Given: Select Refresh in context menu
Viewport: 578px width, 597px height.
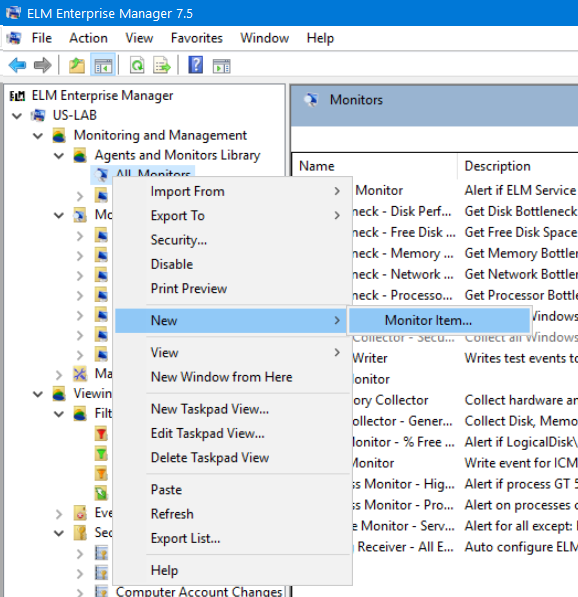Looking at the screenshot, I should pos(233,514).
